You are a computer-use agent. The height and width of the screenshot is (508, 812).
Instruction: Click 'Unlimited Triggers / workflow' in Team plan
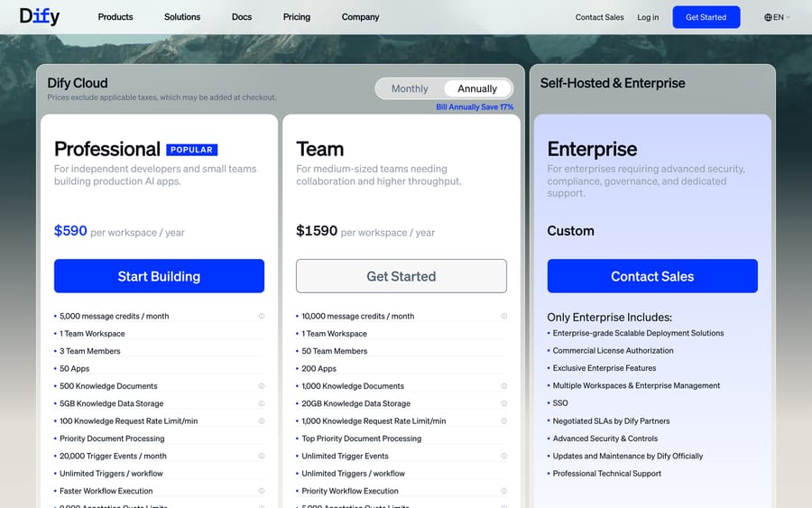(x=353, y=474)
